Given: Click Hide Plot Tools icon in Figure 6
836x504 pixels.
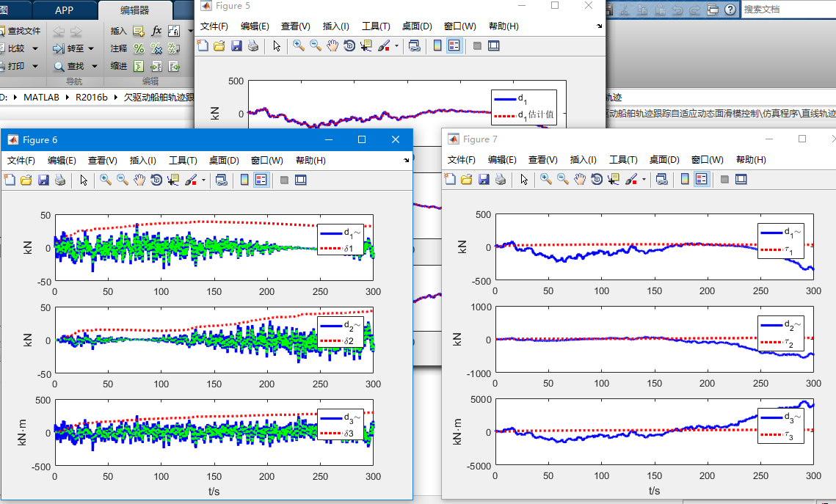Looking at the screenshot, I should 284,180.
